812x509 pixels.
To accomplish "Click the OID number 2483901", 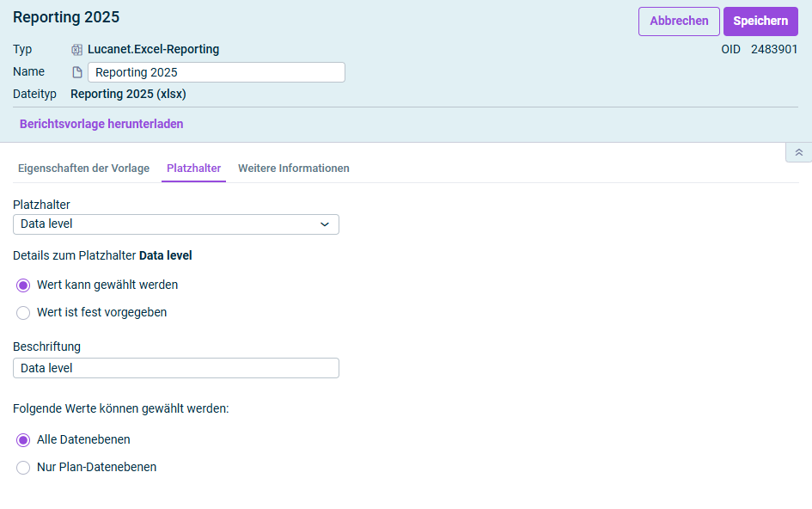I will point(773,50).
